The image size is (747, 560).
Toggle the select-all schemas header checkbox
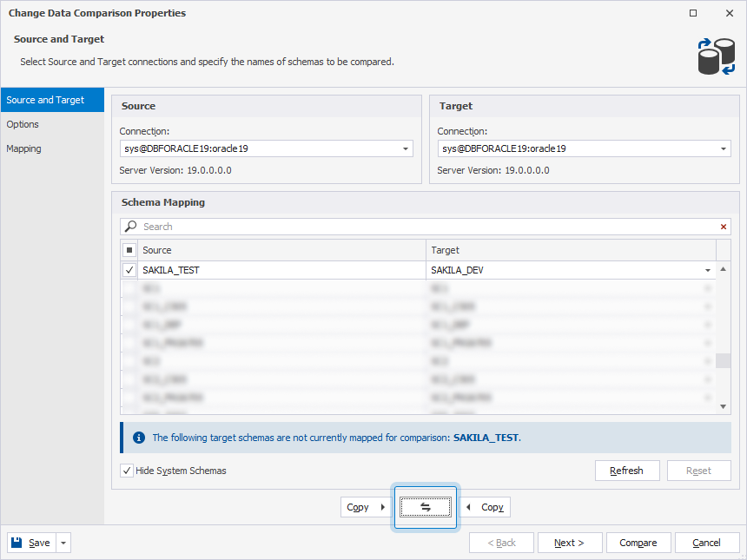tap(129, 250)
